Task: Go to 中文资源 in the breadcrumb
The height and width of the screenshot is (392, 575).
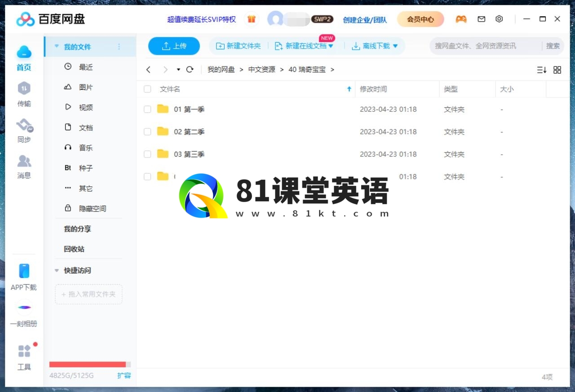Action: 262,70
